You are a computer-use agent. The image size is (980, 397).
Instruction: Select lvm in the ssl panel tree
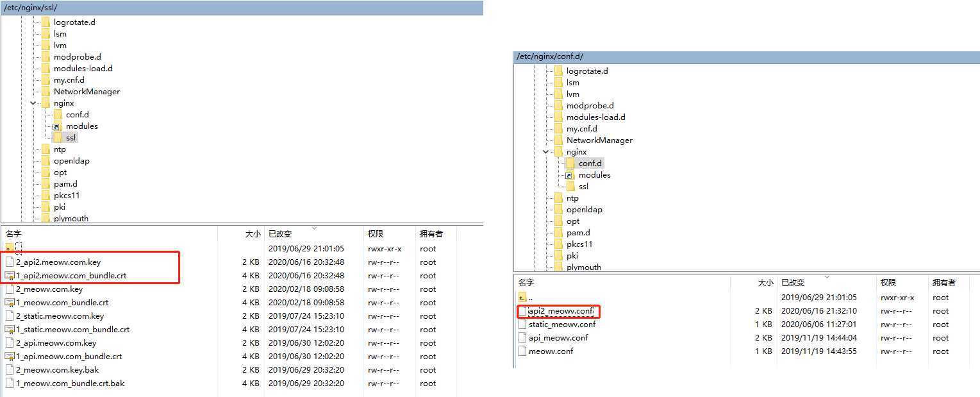pyautogui.click(x=60, y=46)
